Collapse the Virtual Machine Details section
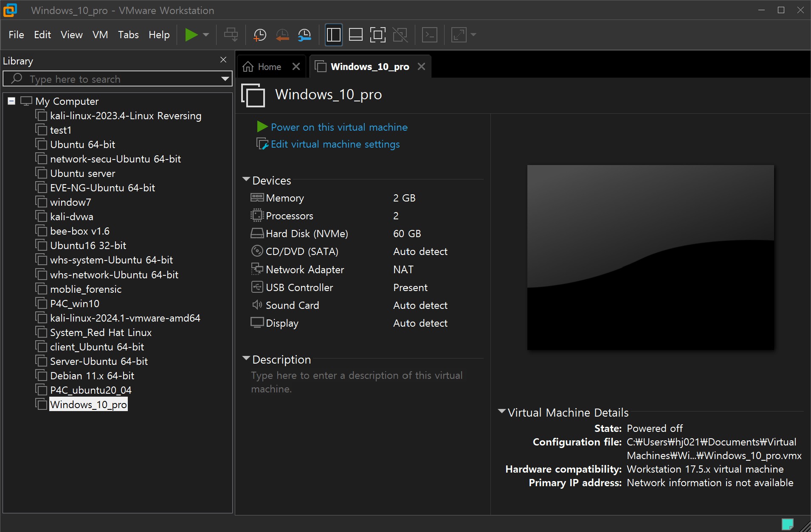 click(x=501, y=412)
